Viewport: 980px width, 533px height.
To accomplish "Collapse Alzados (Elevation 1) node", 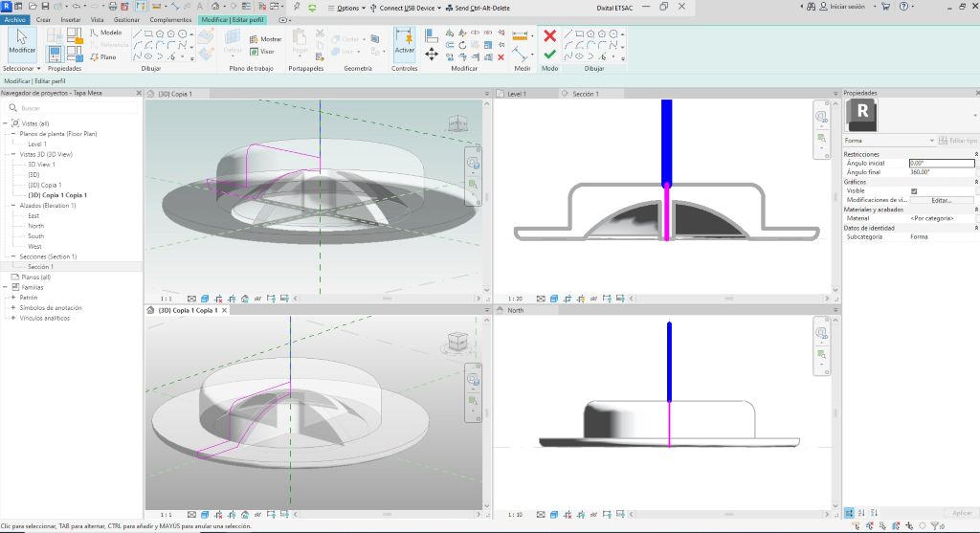I will click(13, 206).
